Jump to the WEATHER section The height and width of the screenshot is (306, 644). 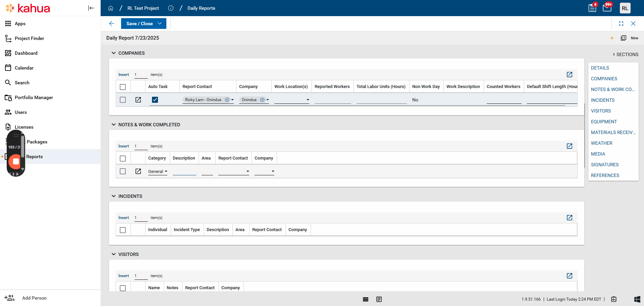coord(601,143)
